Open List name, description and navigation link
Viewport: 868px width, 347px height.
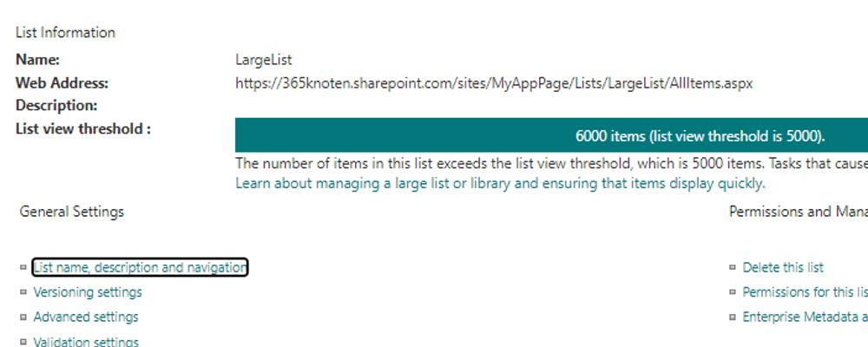pyautogui.click(x=140, y=267)
